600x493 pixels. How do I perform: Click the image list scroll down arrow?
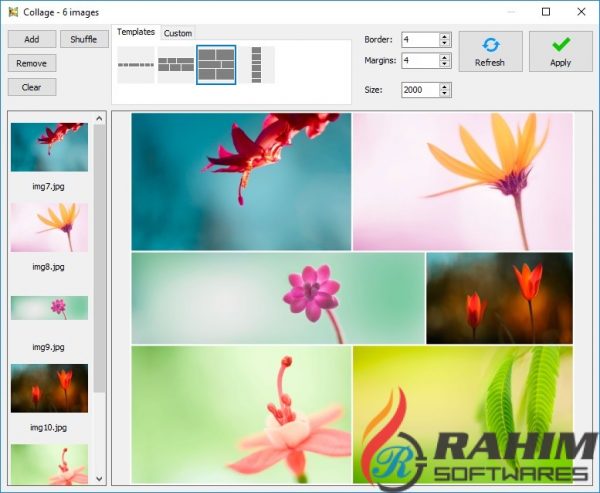coord(99,478)
